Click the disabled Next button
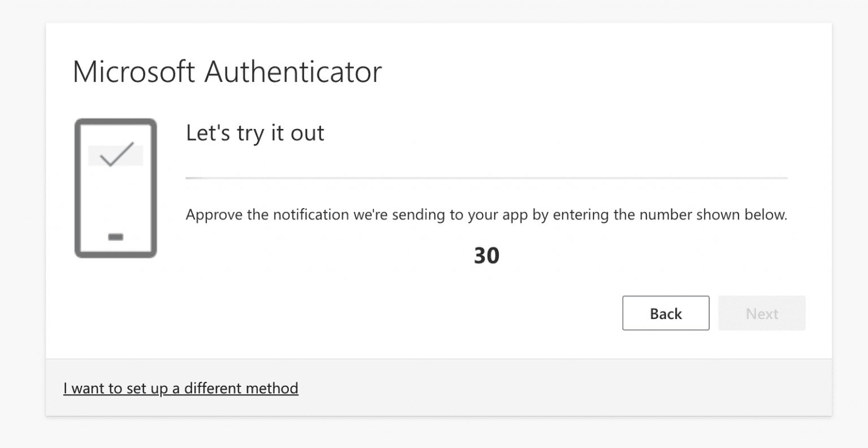 coord(761,313)
